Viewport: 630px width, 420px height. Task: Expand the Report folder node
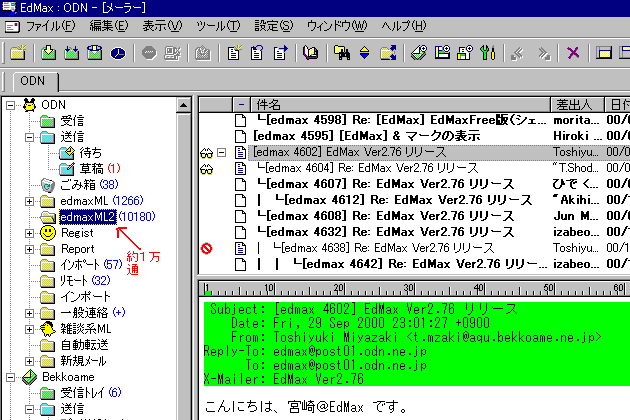tap(29, 249)
